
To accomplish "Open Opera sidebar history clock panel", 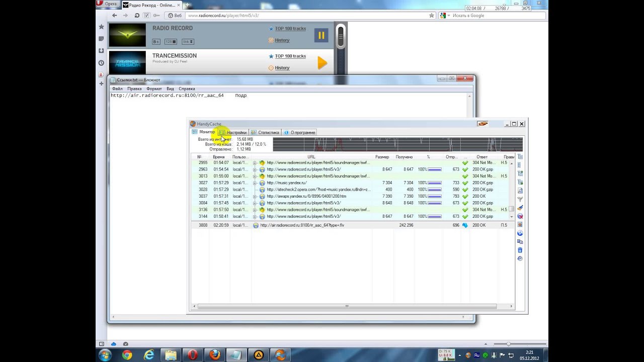I will point(101,63).
